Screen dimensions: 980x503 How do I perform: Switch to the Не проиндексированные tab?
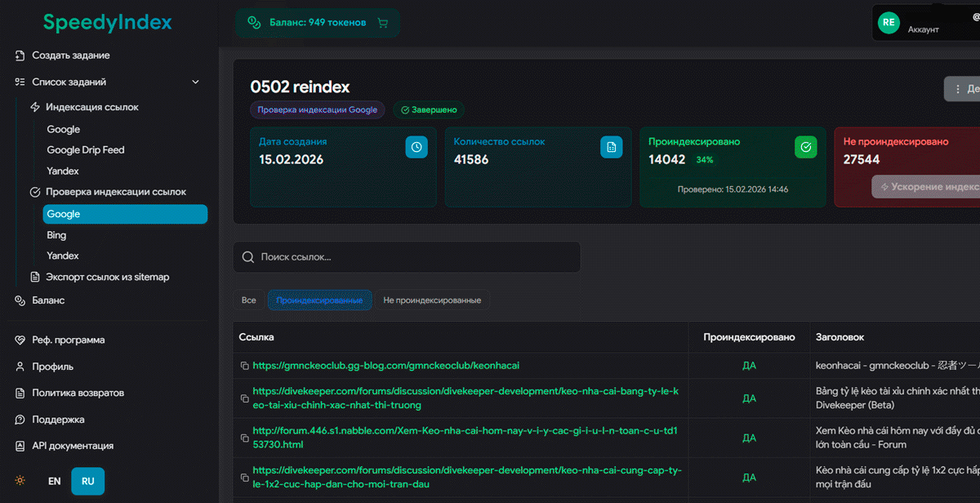[x=432, y=300]
